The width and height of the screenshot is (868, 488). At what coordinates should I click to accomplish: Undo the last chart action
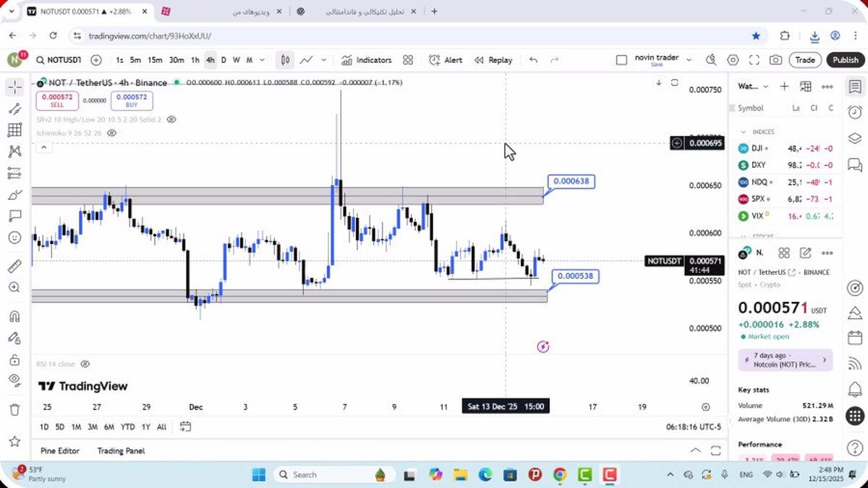533,60
